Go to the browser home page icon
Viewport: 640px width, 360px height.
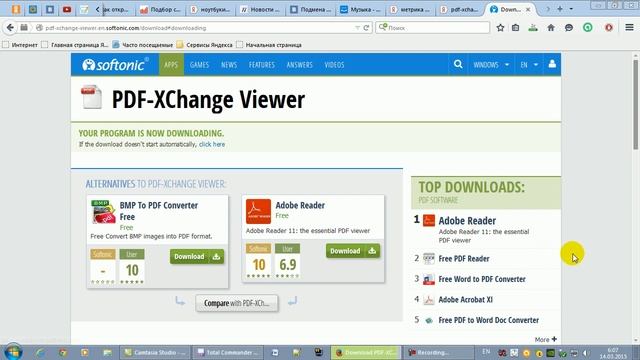551,27
